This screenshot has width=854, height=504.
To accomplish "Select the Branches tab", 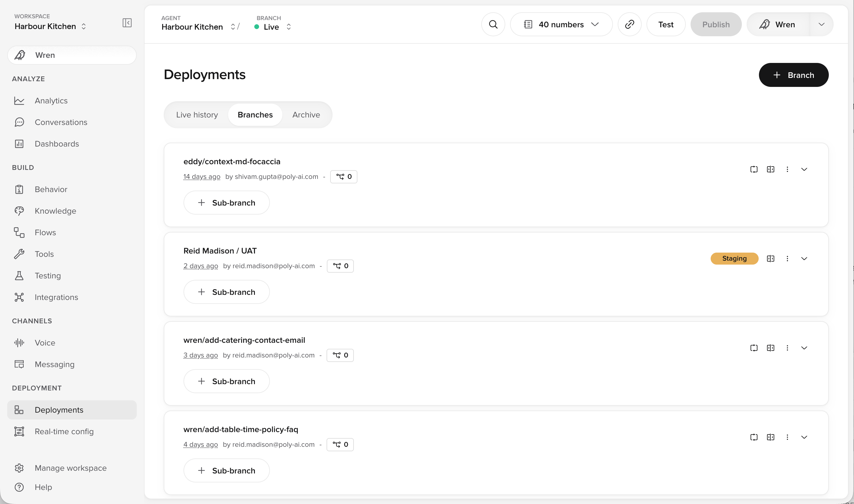I will click(255, 115).
